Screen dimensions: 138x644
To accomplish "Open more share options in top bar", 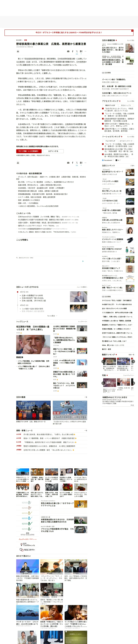I will (x=85, y=51).
